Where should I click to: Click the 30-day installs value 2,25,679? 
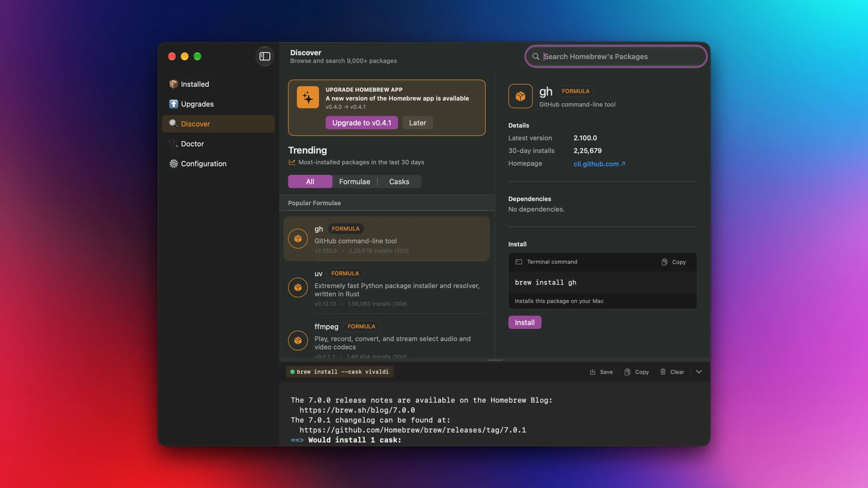(x=587, y=151)
